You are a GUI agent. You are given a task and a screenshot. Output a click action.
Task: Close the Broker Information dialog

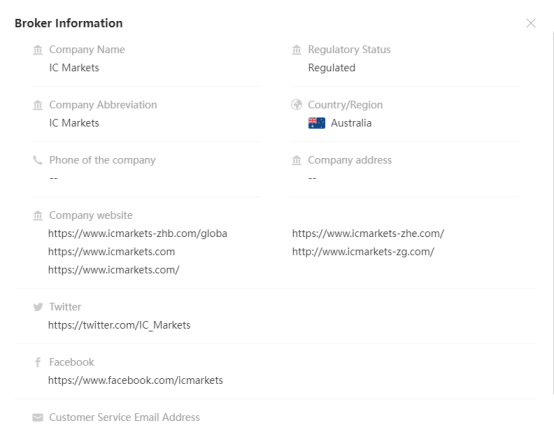coord(530,23)
